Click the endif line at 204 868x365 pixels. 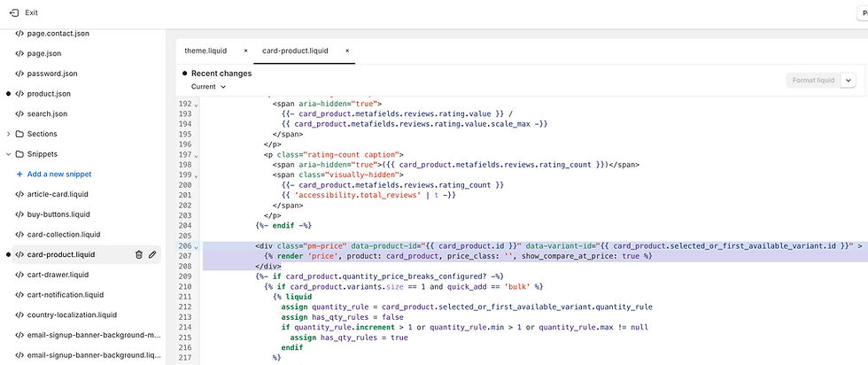click(284, 225)
